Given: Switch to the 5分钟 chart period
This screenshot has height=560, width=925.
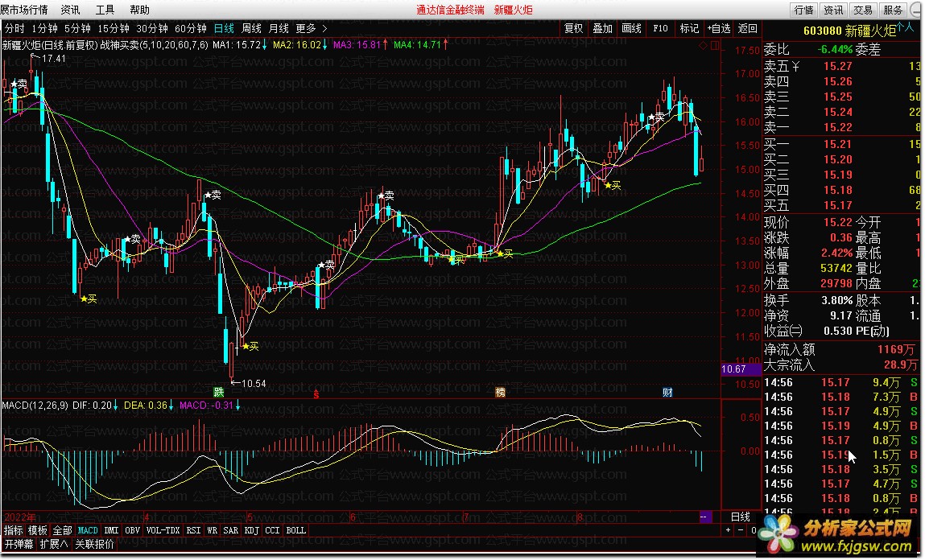Looking at the screenshot, I should [77, 28].
